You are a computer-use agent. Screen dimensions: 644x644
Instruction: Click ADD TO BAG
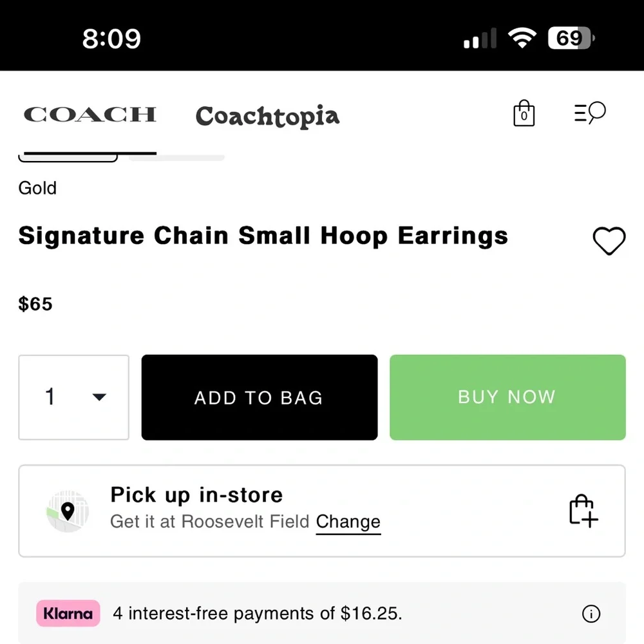coord(258,397)
